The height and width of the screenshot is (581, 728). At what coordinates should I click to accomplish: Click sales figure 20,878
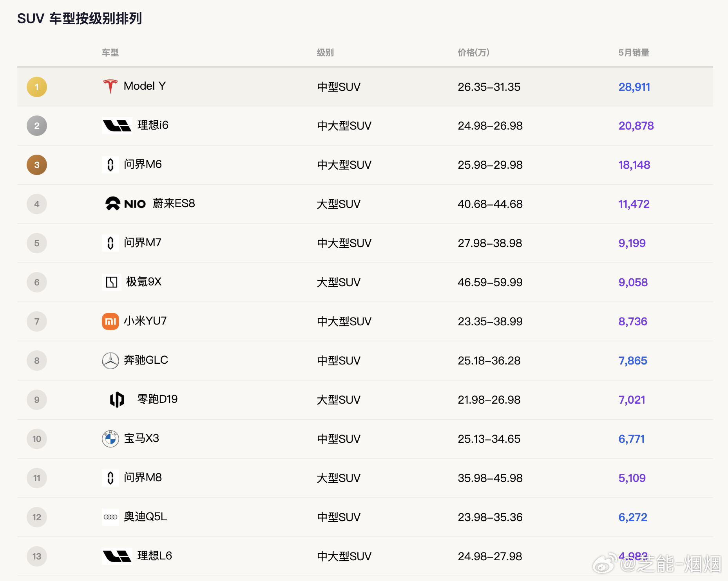point(636,126)
